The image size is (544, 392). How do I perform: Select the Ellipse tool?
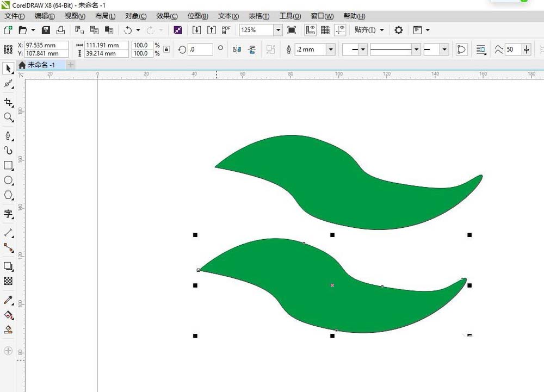8,180
